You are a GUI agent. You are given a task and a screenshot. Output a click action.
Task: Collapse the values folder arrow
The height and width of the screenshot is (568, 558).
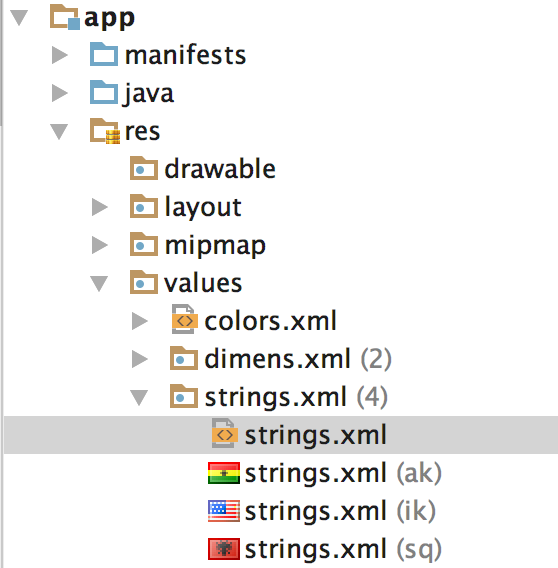tap(99, 284)
